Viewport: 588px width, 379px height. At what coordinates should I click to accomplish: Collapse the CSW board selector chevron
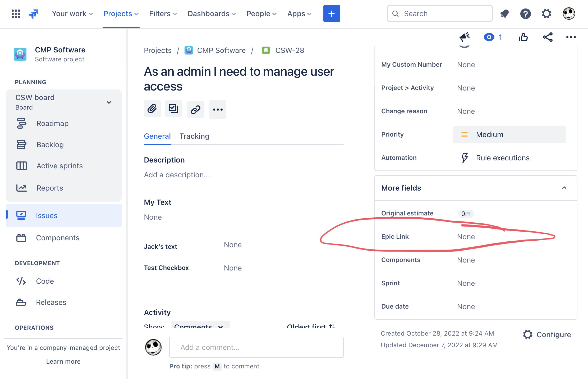click(109, 102)
